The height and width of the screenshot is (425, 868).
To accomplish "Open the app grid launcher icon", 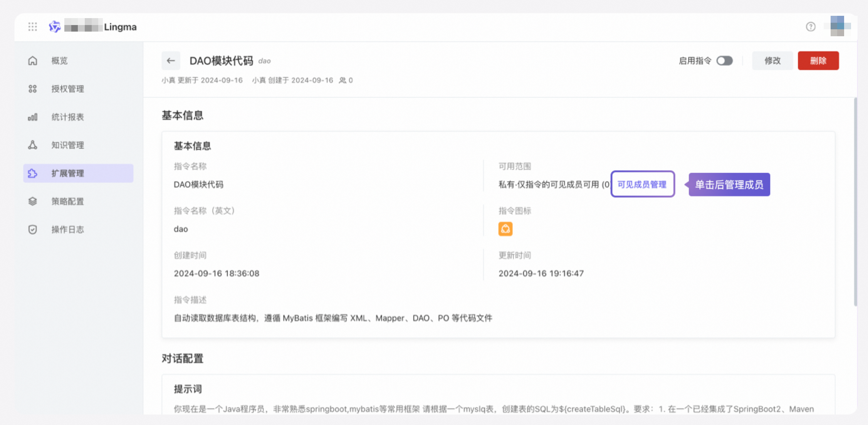I will (33, 27).
